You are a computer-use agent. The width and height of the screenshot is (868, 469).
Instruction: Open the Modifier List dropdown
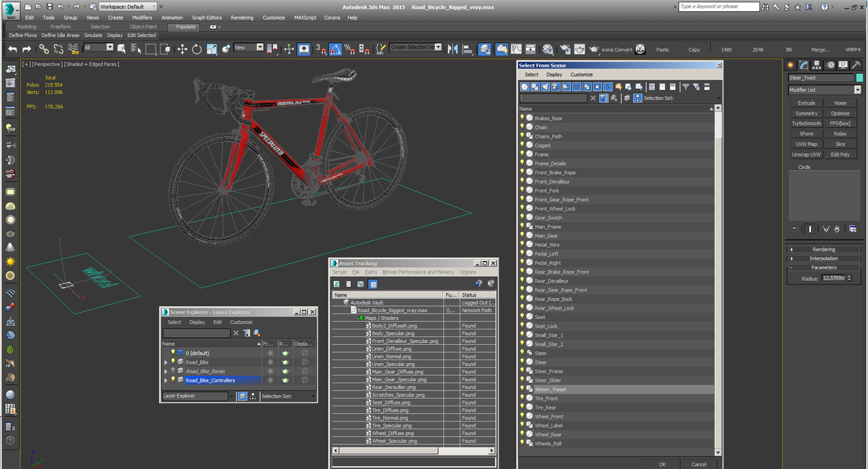[857, 90]
